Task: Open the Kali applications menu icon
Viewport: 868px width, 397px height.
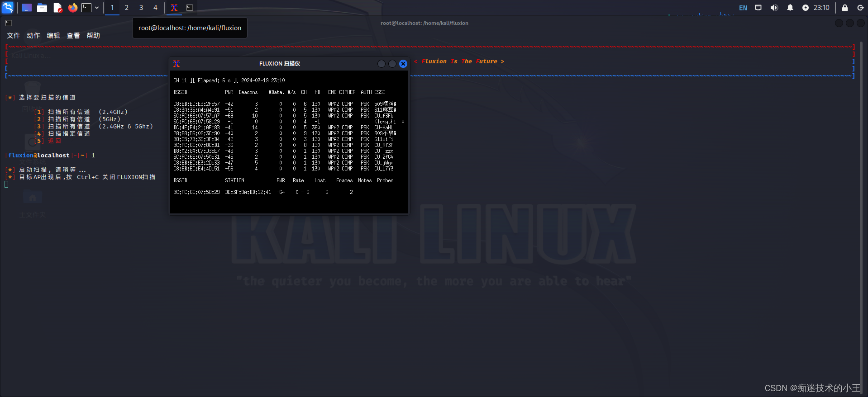Action: (x=8, y=8)
